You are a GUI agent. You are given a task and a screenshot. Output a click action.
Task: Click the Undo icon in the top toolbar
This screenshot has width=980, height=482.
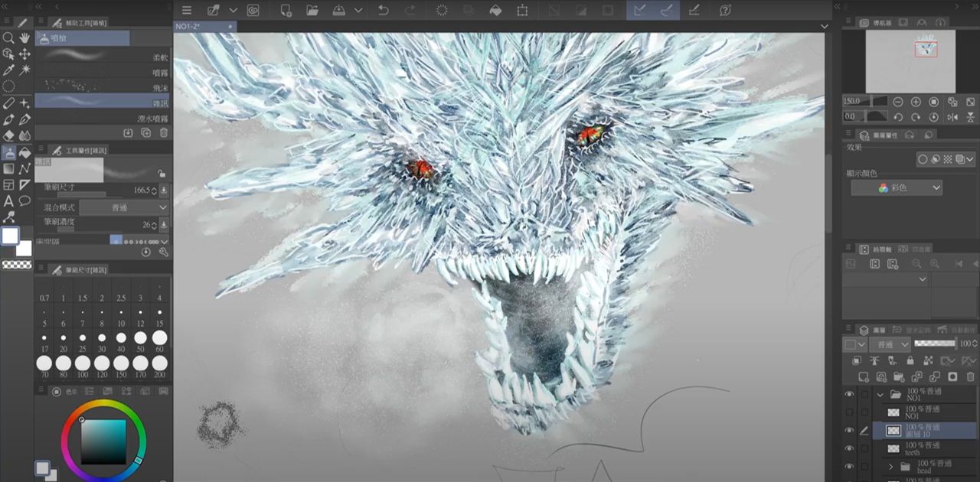[x=383, y=10]
